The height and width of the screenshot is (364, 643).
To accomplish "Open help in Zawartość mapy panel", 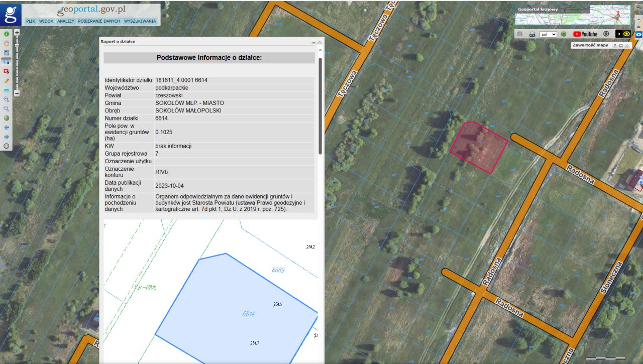I will (x=615, y=45).
